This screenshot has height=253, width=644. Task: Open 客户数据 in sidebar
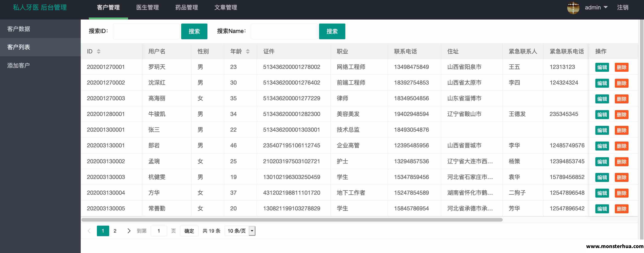tap(40, 29)
